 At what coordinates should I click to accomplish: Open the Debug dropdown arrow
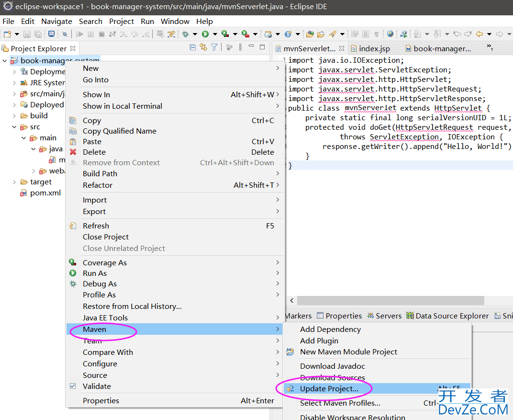click(195, 34)
